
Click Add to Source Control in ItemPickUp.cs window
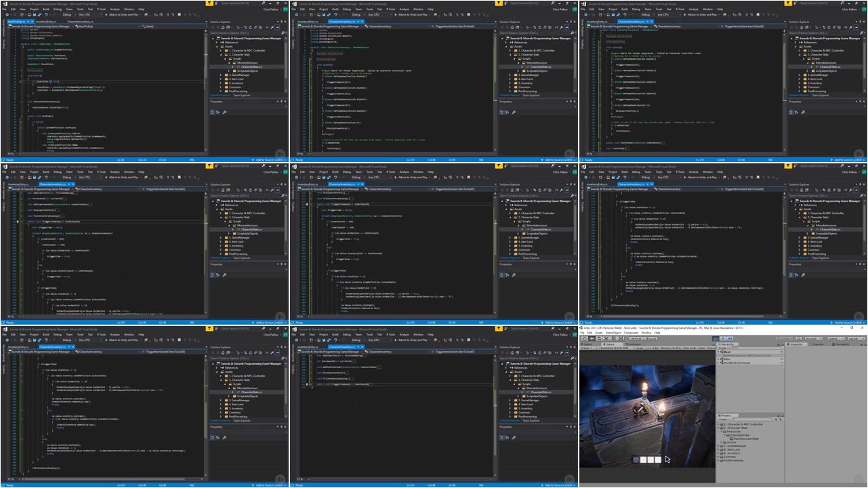[269, 160]
